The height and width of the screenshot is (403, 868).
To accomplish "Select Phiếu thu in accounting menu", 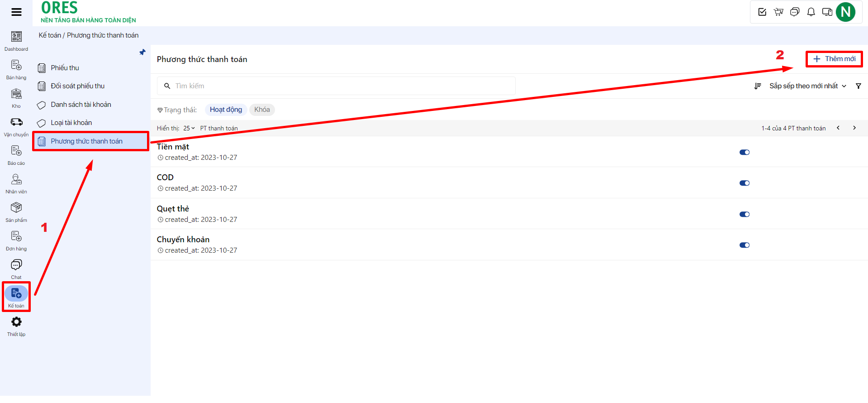I will point(65,68).
